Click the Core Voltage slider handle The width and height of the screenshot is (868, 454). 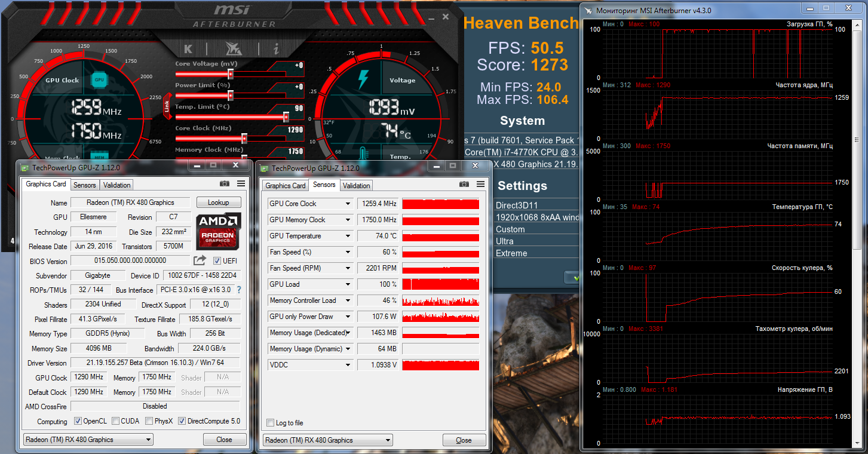[231, 74]
